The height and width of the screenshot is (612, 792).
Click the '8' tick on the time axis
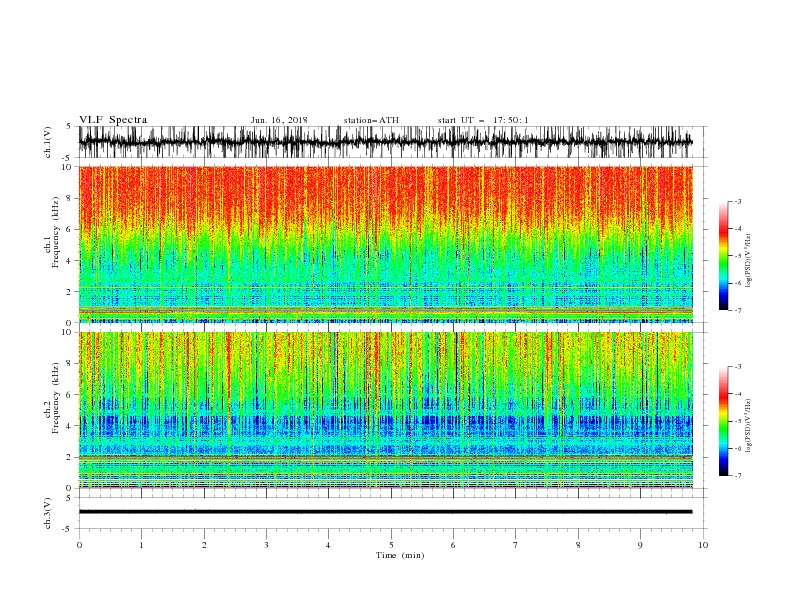[x=578, y=545]
